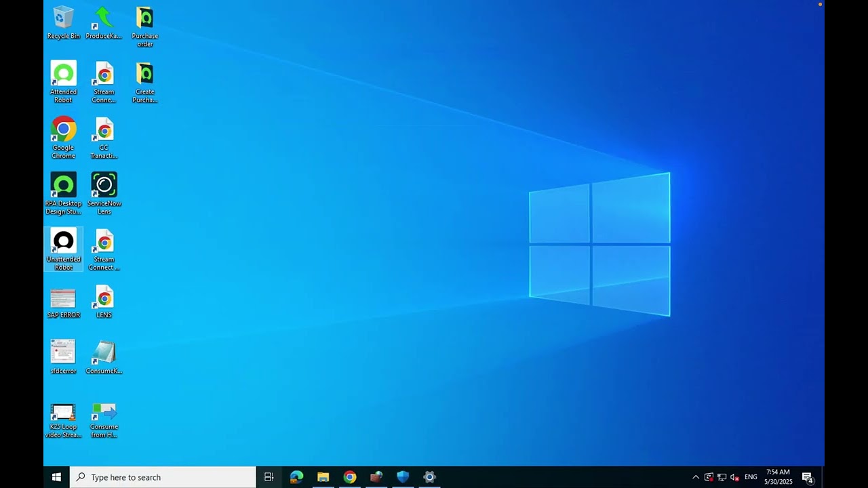Open the Windows Start menu
This screenshot has width=868, height=488.
point(56,477)
